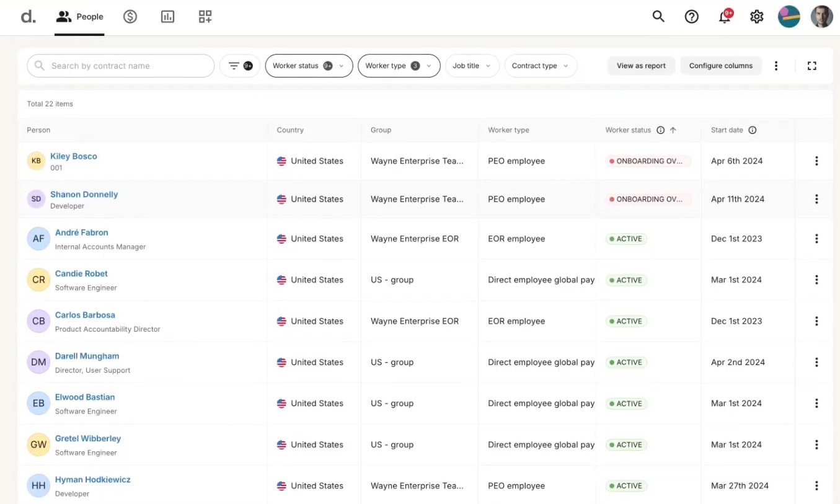Viewport: 840px width, 504px height.
Task: Open the payments section via dollar icon
Action: coord(130,17)
